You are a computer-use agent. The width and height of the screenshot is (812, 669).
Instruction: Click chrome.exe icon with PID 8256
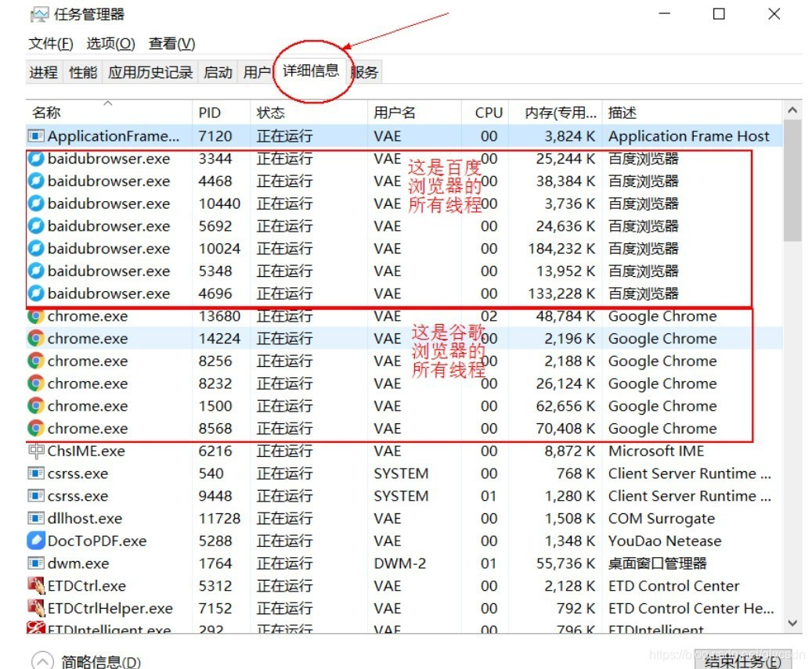tap(36, 361)
